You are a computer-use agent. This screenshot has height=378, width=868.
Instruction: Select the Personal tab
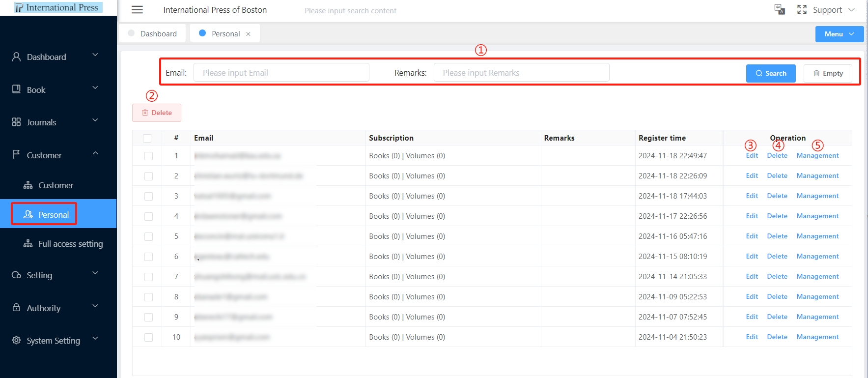pyautogui.click(x=225, y=33)
